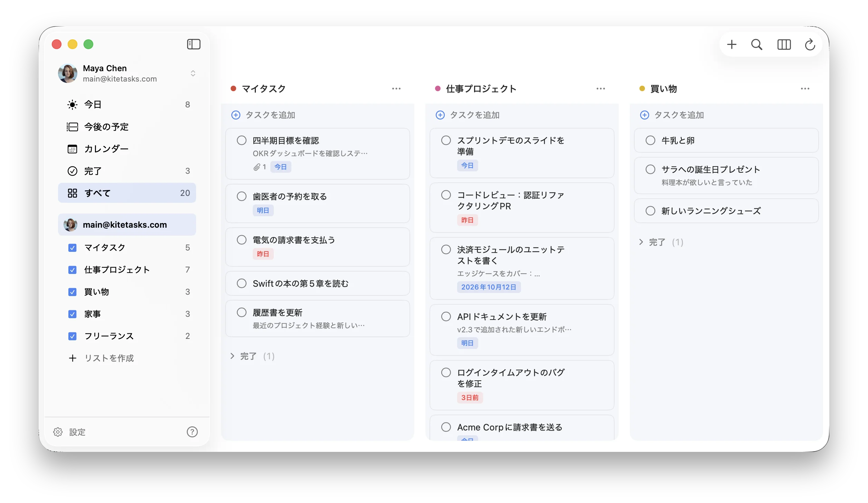Select the main@kitetasks.com account row
Screen dimensions: 868x503
pyautogui.click(x=127, y=225)
